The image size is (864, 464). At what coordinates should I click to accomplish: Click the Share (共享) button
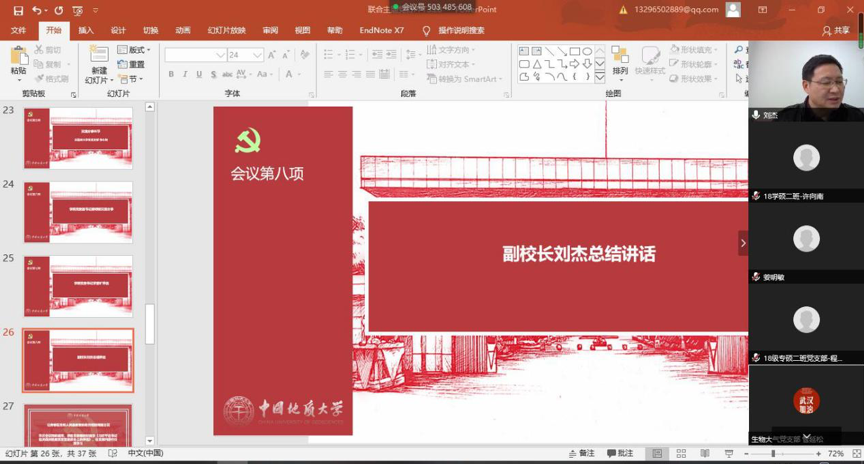point(835,31)
